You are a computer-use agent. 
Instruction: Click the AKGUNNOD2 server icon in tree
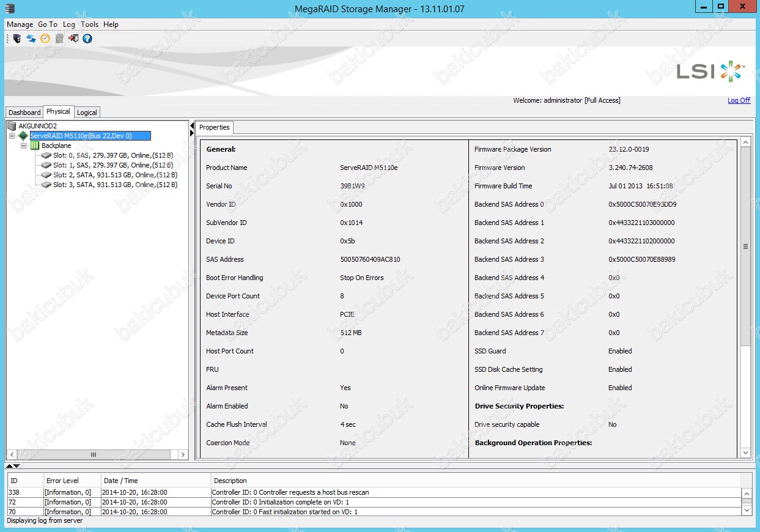point(12,126)
